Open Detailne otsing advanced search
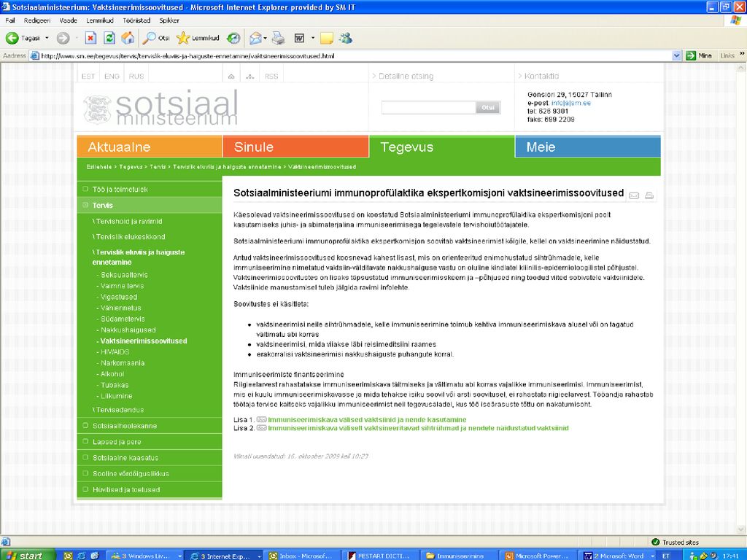 (x=406, y=76)
